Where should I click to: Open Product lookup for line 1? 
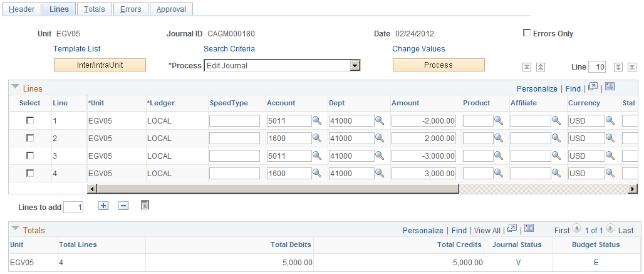(499, 120)
